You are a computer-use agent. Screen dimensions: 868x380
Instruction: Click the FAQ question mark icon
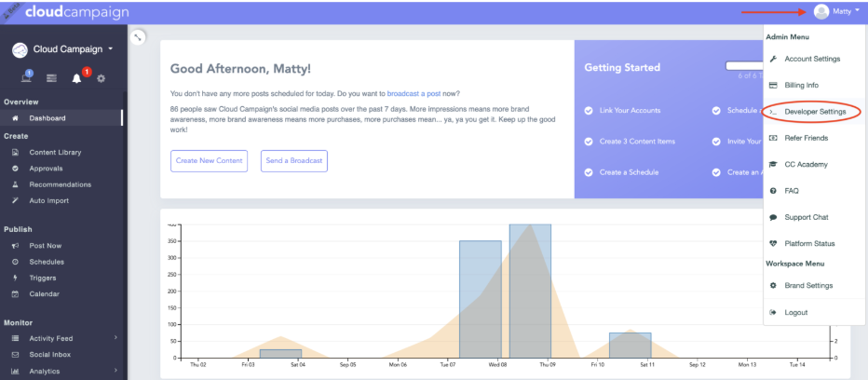(x=773, y=191)
